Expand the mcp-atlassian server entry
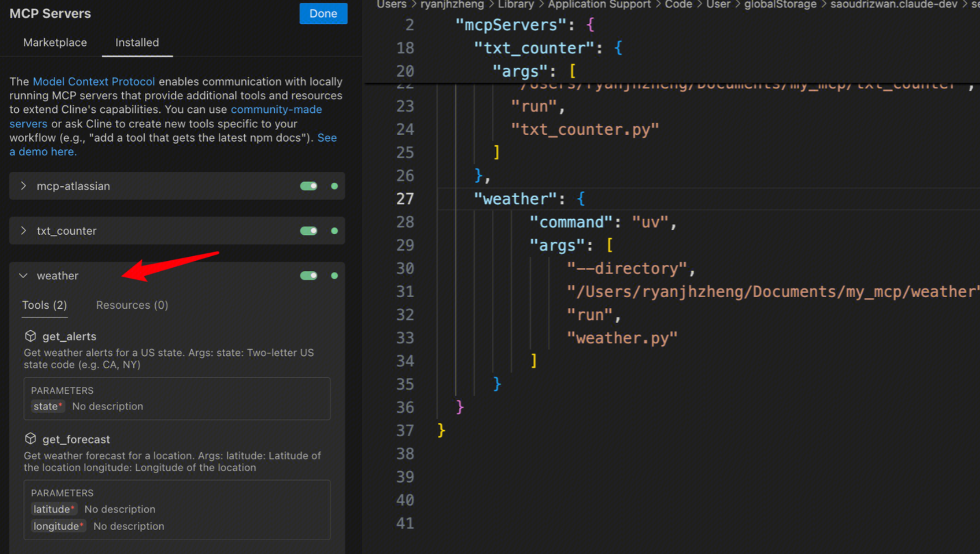This screenshot has height=554, width=980. 23,186
